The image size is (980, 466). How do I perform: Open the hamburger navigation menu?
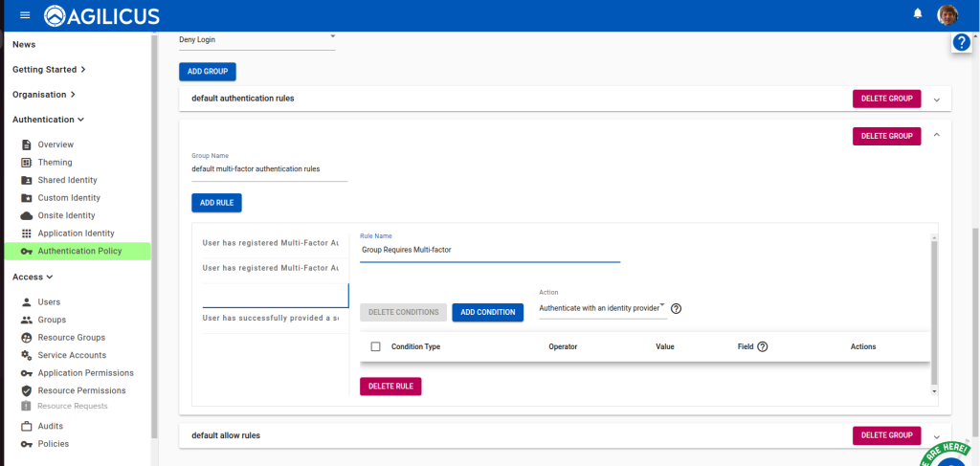point(25,15)
